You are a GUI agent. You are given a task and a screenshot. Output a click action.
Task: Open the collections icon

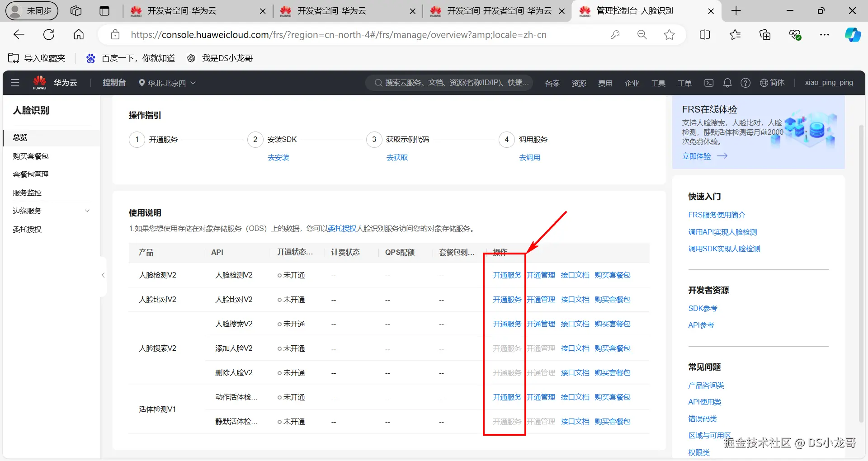(765, 34)
